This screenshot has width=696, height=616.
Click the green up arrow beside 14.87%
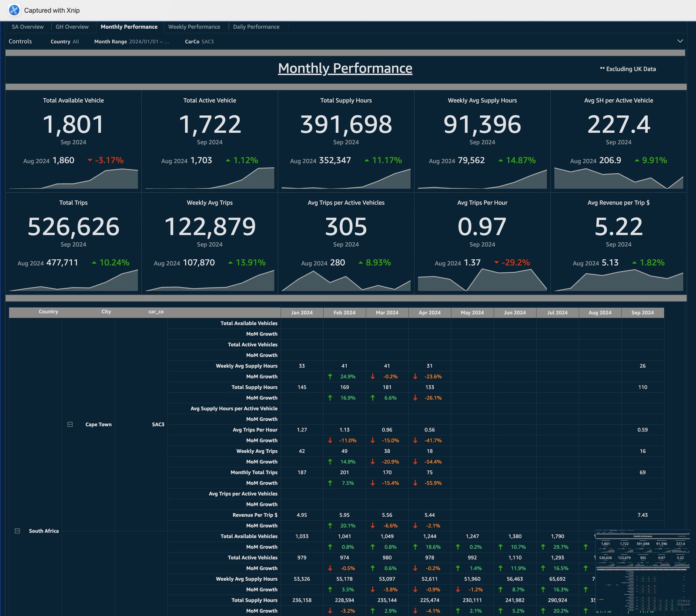(x=501, y=161)
